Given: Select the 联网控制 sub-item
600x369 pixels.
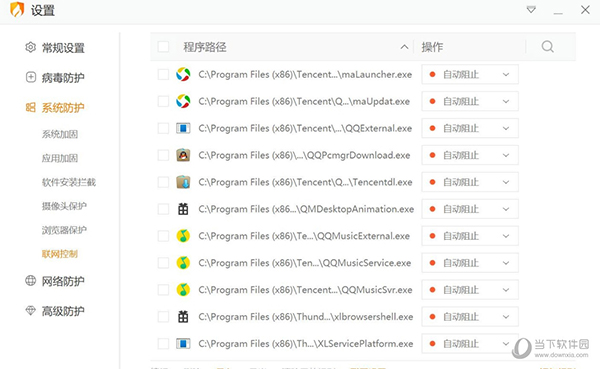Looking at the screenshot, I should pos(60,254).
